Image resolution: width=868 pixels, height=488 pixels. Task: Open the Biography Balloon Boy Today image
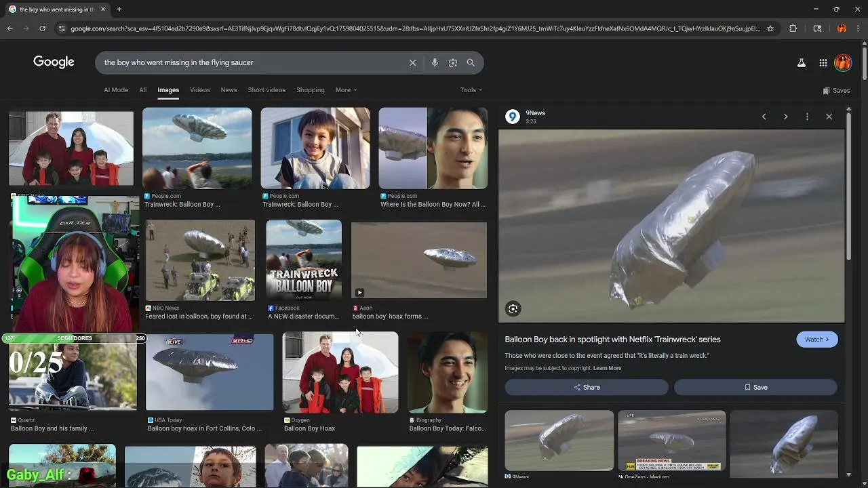(x=448, y=372)
